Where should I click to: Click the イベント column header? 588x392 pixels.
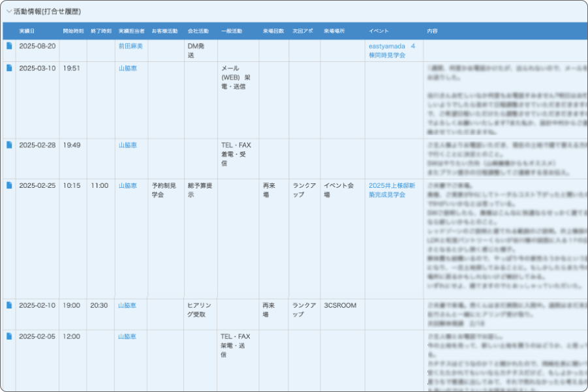coord(379,31)
